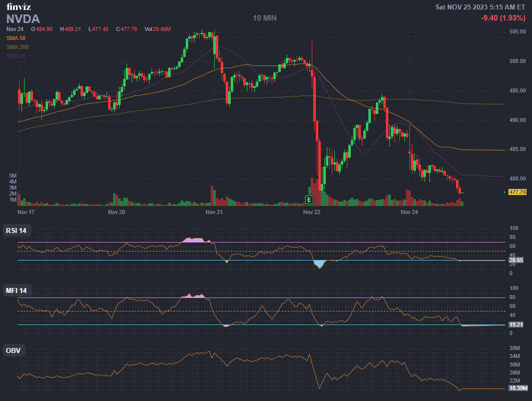The image size is (532, 401).
Task: Open the MFI 14 indicator label
Action: pos(16,290)
